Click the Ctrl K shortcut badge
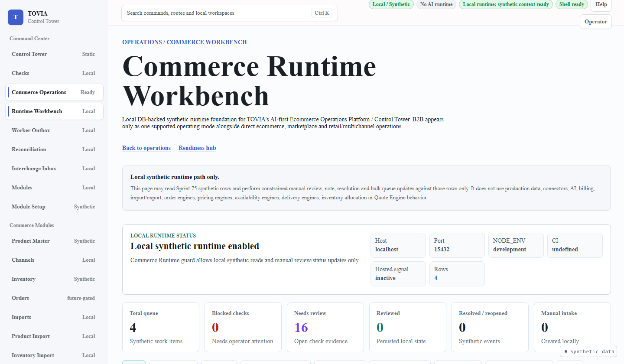624x364 pixels. 322,13
